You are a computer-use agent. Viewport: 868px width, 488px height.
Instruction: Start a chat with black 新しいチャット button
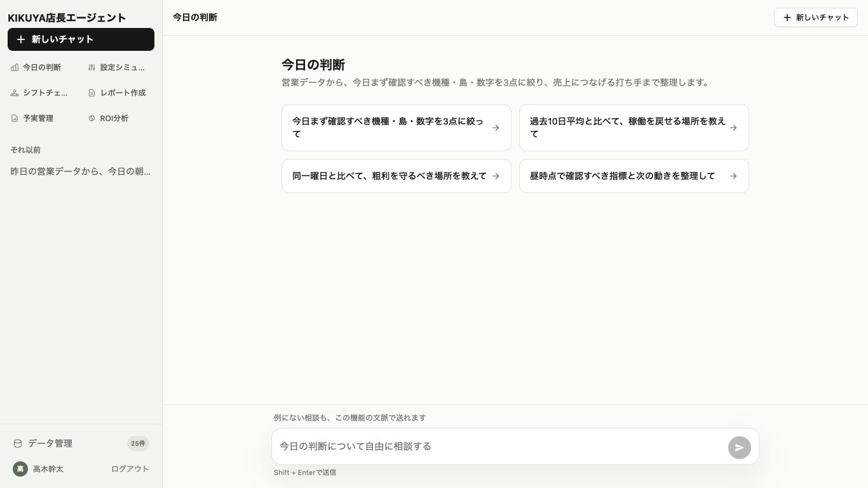81,39
